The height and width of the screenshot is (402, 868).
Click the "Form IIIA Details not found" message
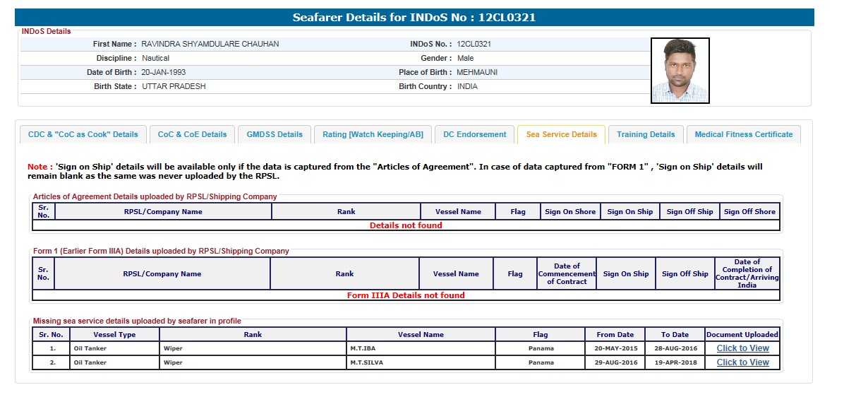406,295
